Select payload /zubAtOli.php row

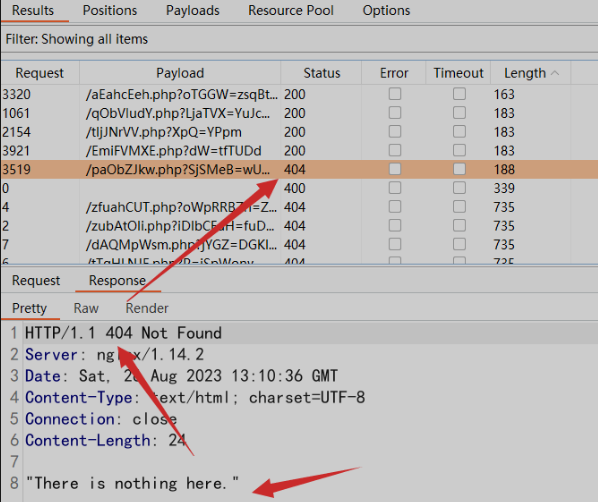(x=299, y=225)
